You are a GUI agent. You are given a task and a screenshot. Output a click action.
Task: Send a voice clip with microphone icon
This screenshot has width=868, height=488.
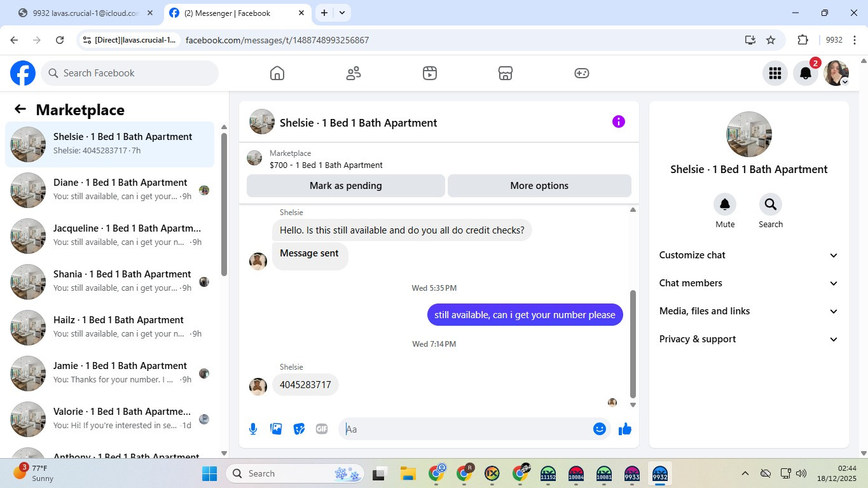point(253,429)
